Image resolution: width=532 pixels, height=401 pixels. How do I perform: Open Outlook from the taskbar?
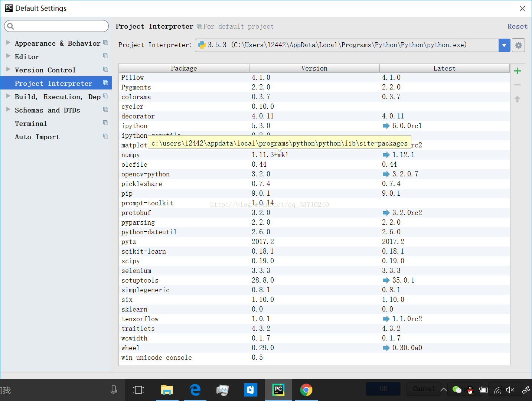251,390
